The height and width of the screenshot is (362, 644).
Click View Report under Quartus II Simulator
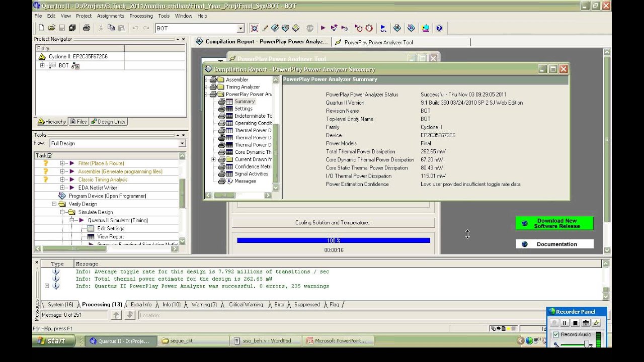(x=110, y=237)
